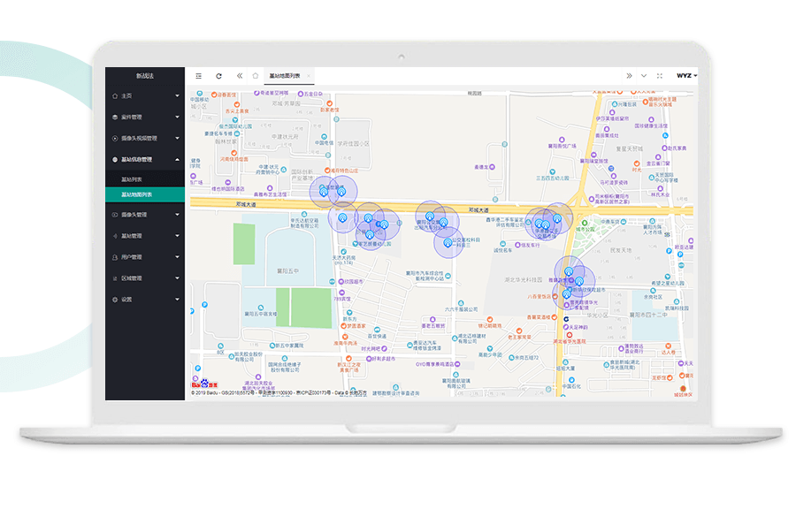Click the play icon beside 摄像头视频管理
796x532 pixels.
point(115,139)
